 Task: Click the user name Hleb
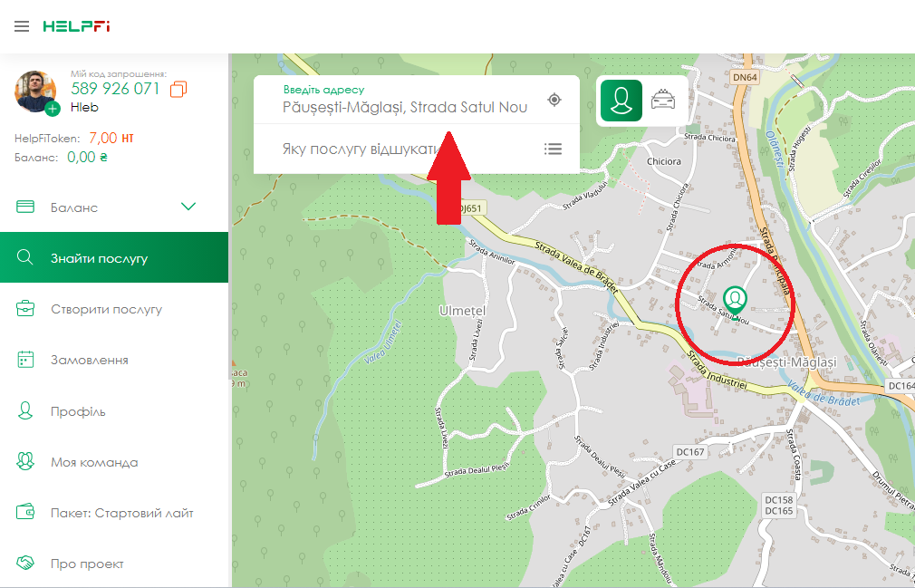[84, 107]
